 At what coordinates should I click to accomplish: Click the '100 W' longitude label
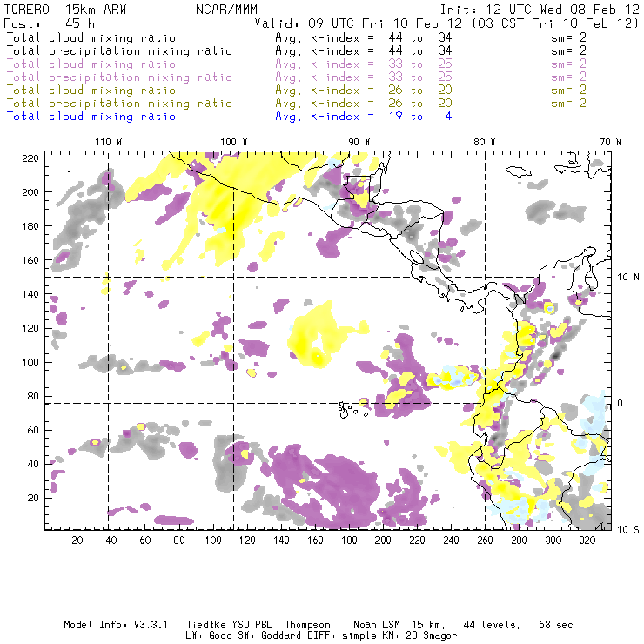pos(234,142)
